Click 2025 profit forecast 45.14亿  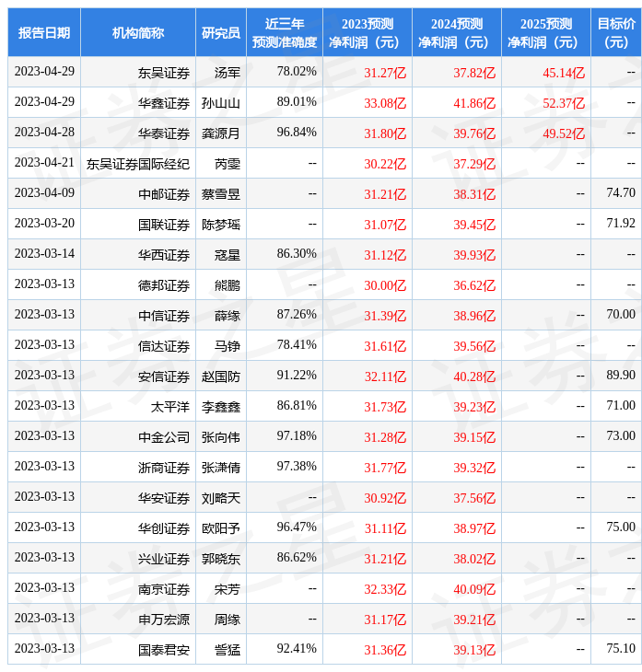pos(564,73)
